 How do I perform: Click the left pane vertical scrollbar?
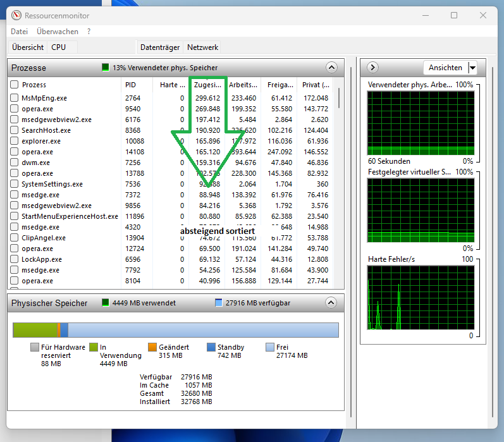(351, 242)
